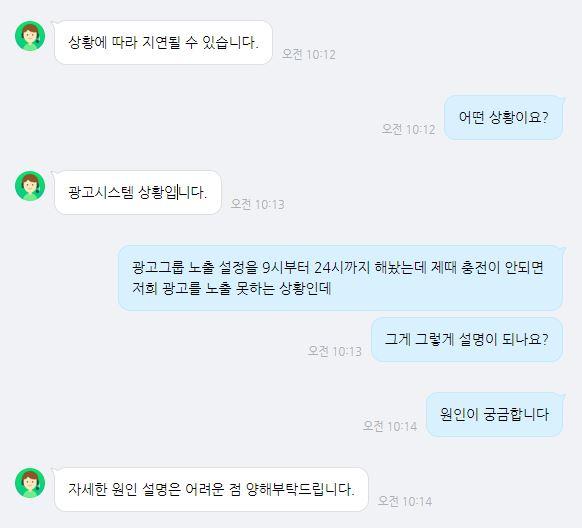Viewport: 582px width, 528px height.
Task: Select the 어떤 상황이요? message bubble
Action: click(x=503, y=118)
